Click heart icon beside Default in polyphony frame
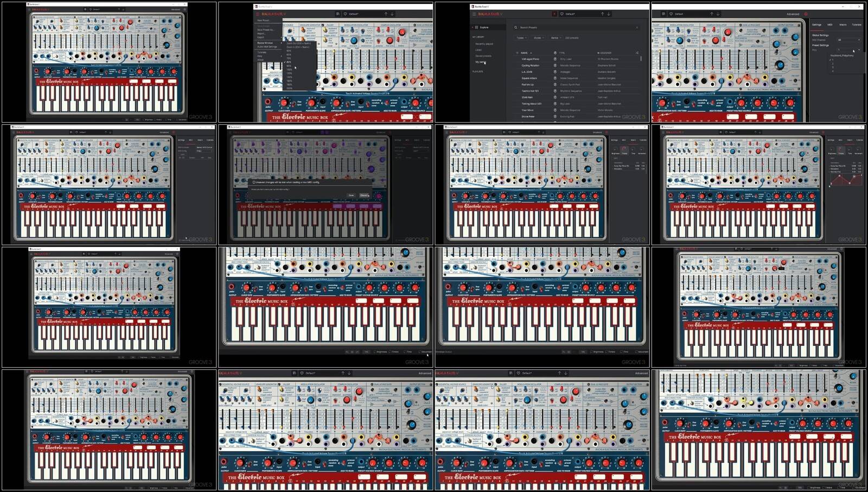Image resolution: width=868 pixels, height=492 pixels. click(671, 14)
